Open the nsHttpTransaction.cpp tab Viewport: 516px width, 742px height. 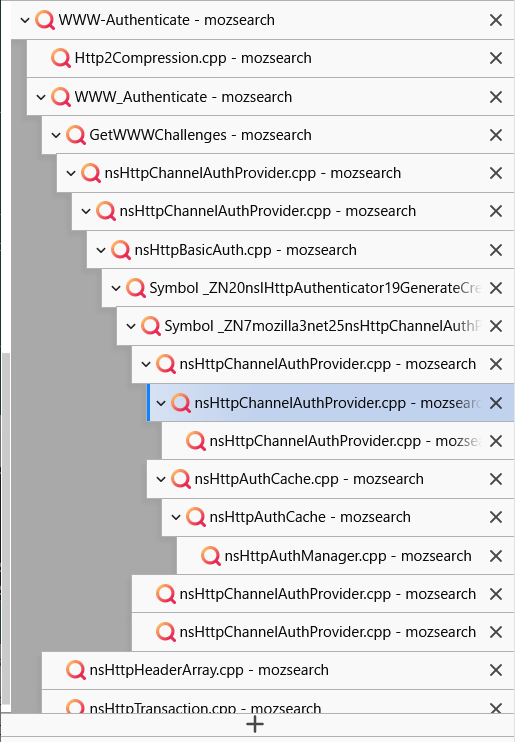pyautogui.click(x=278, y=702)
